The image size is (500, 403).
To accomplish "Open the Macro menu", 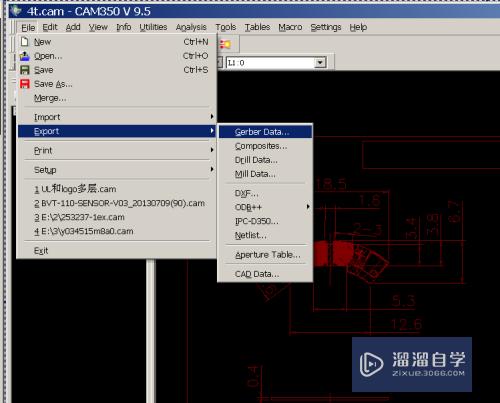I will coord(290,27).
